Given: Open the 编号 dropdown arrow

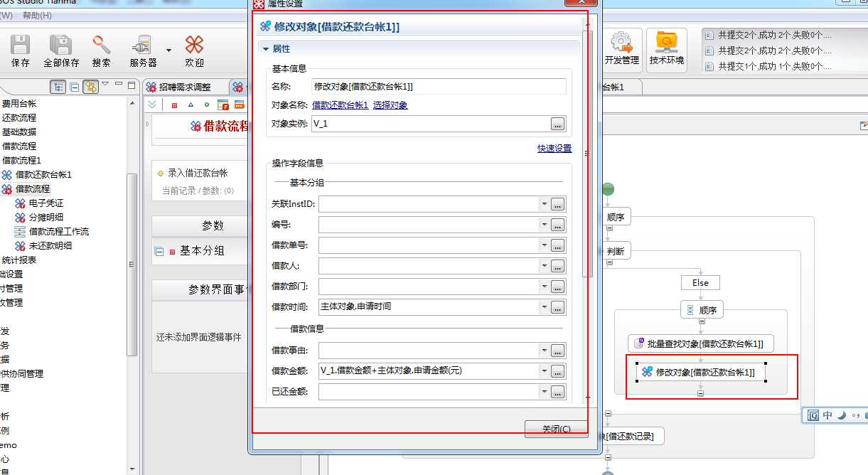Looking at the screenshot, I should coord(545,225).
